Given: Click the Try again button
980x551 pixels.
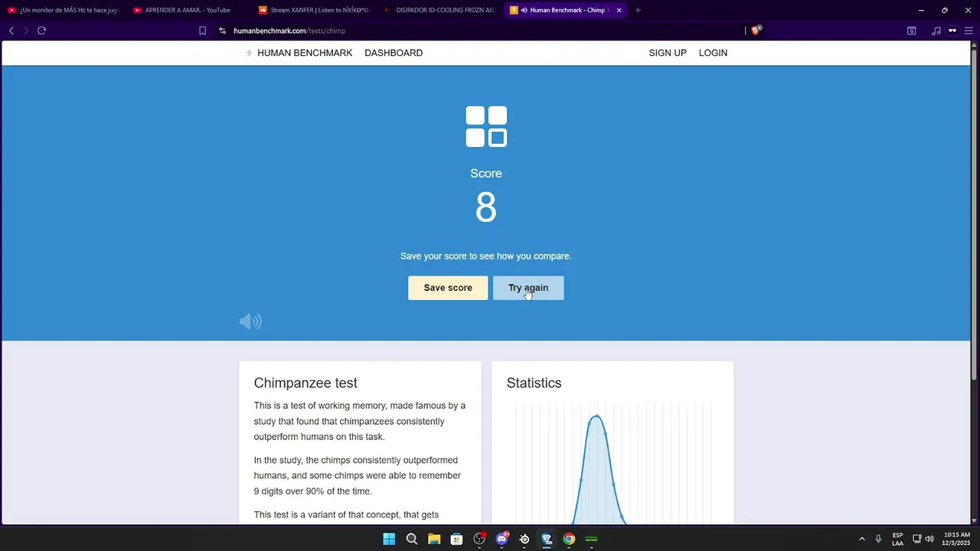Looking at the screenshot, I should (528, 288).
